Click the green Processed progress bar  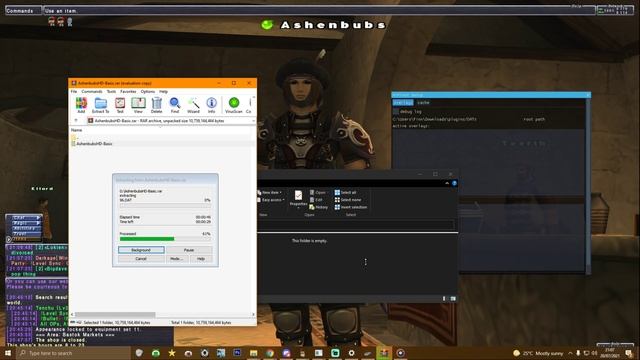[x=147, y=239]
